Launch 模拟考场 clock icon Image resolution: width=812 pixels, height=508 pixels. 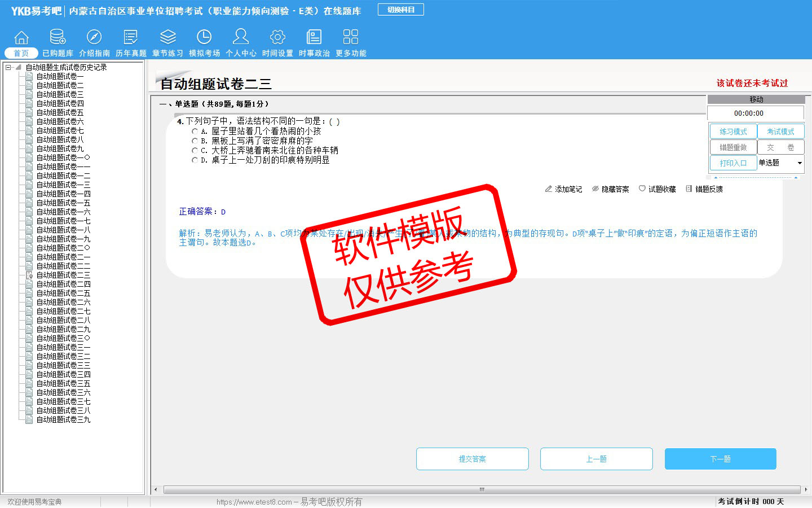(204, 38)
